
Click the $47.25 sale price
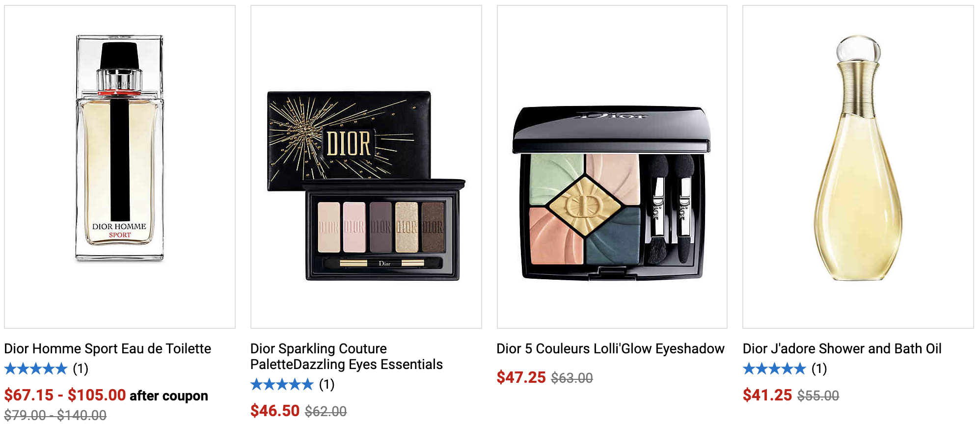pos(521,377)
